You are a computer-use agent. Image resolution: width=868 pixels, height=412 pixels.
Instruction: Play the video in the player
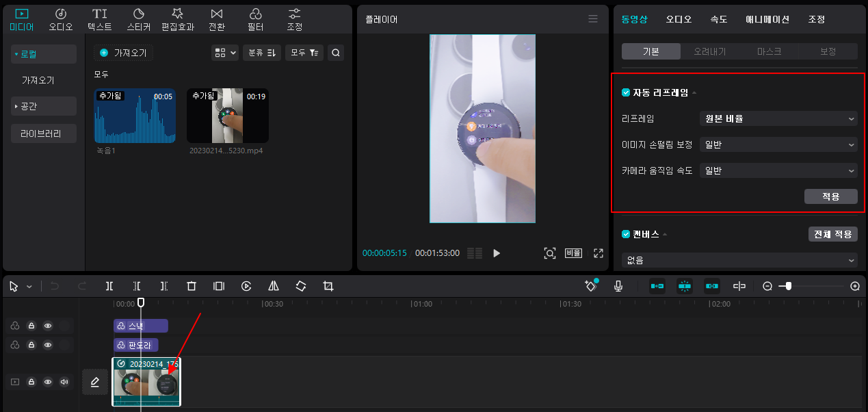click(x=497, y=253)
